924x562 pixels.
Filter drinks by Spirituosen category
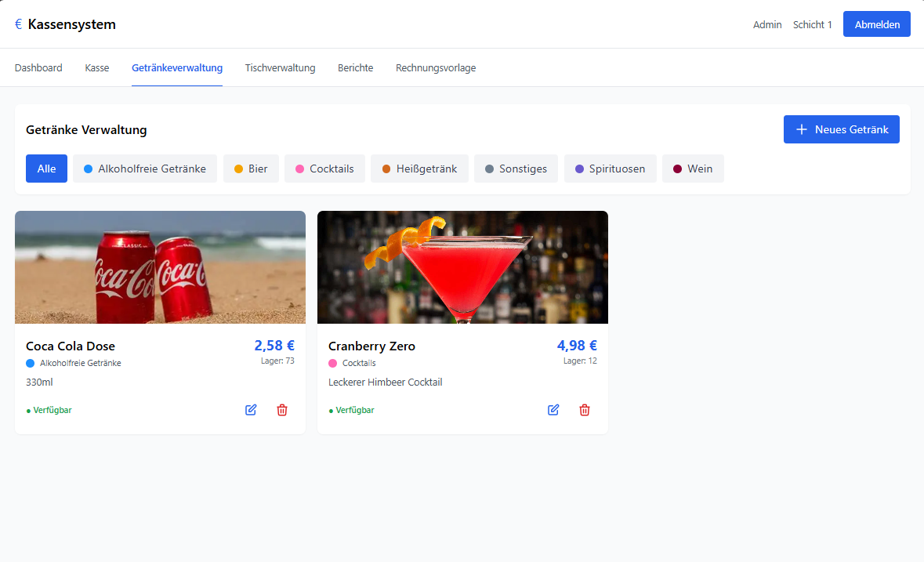click(x=610, y=169)
